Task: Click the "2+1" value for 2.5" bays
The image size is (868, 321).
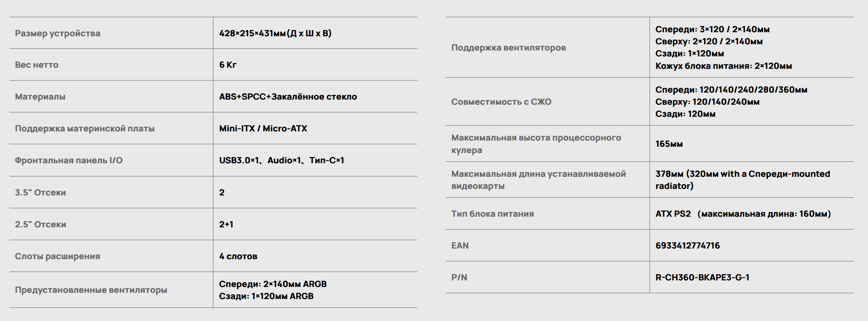Action: pyautogui.click(x=226, y=224)
